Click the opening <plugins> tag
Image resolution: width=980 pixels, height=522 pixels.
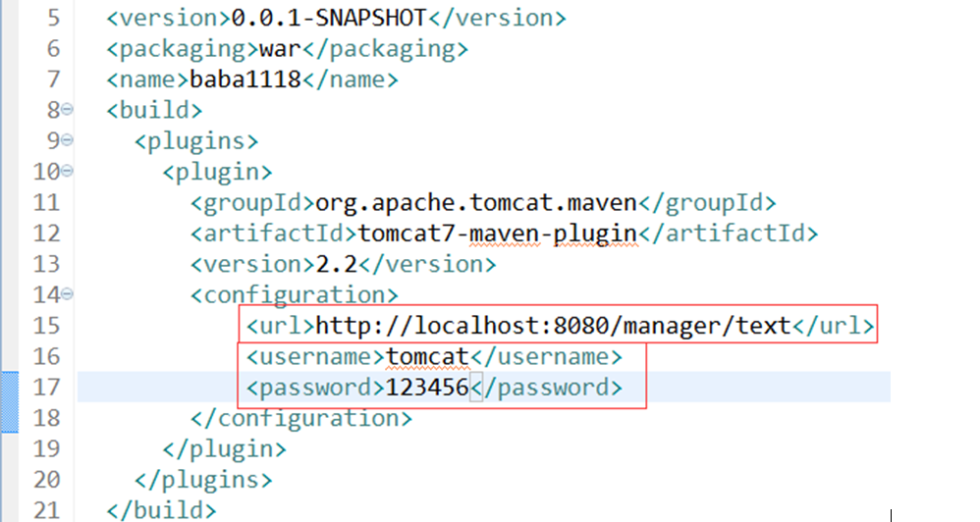[x=196, y=141]
